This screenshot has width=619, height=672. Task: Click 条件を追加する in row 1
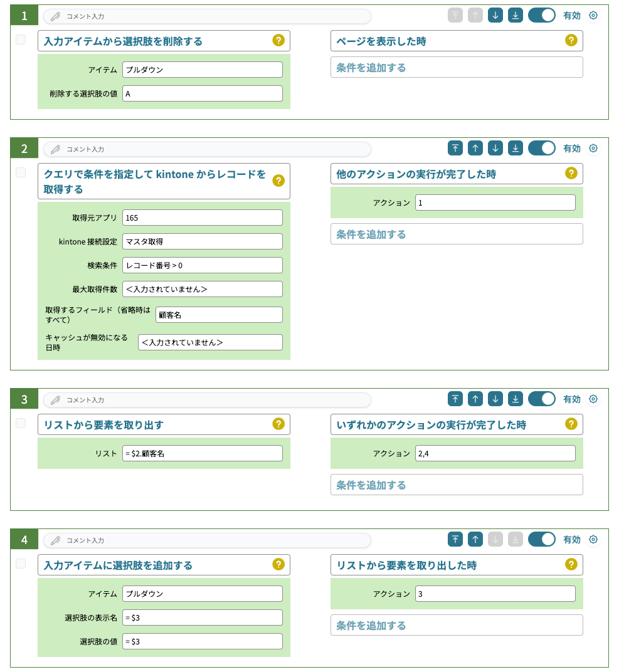coord(457,67)
